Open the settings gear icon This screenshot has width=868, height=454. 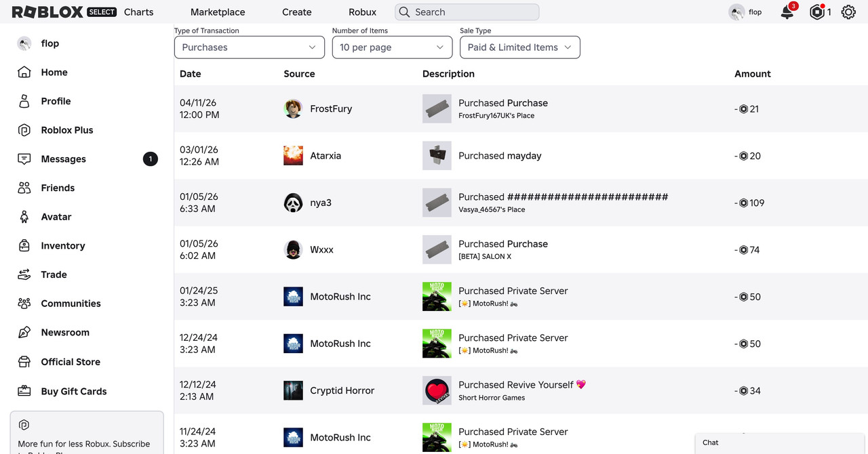click(x=848, y=12)
